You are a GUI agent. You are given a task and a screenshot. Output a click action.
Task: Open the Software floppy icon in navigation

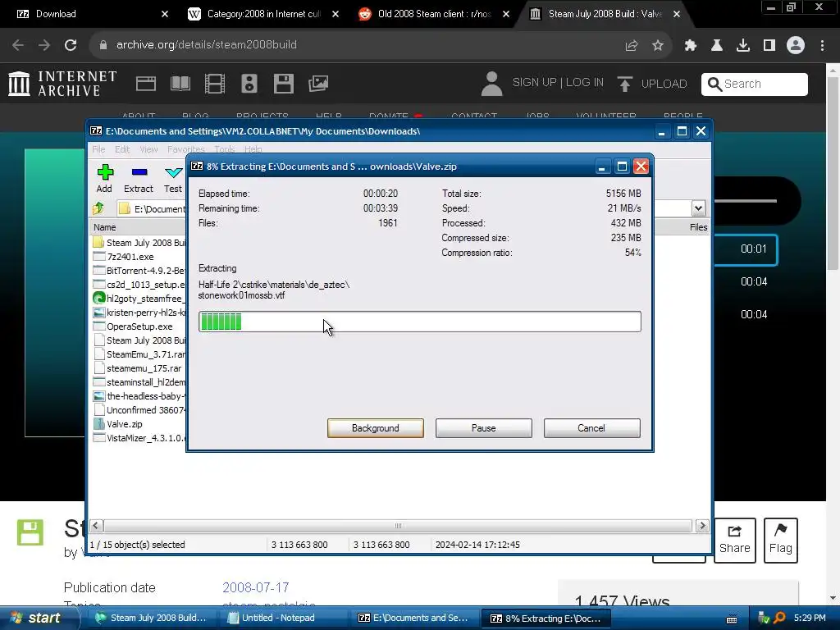coord(283,84)
